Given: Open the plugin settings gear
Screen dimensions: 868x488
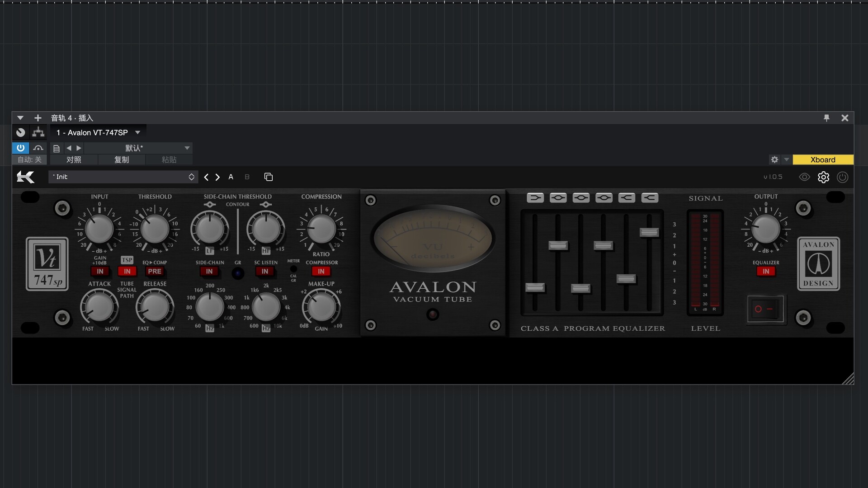Looking at the screenshot, I should tap(823, 177).
